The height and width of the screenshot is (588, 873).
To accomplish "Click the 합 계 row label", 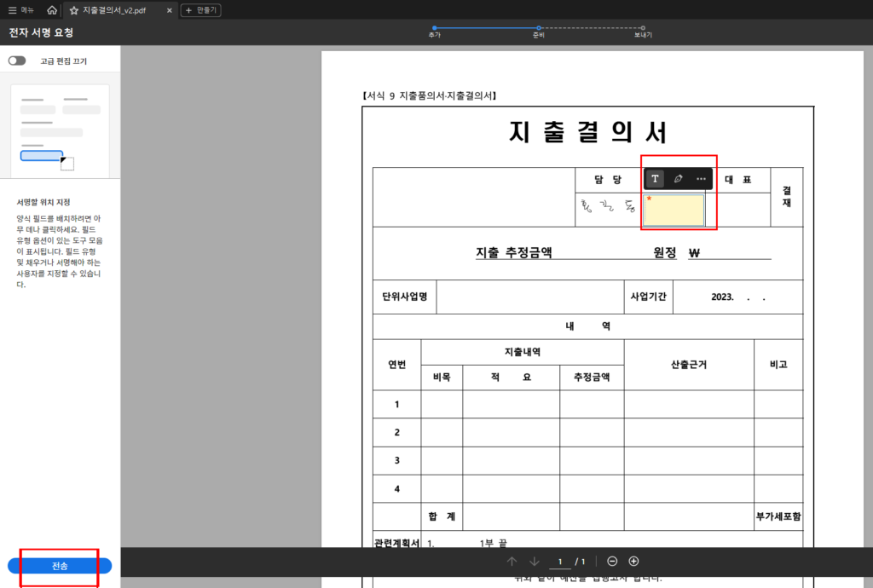I will point(442,516).
